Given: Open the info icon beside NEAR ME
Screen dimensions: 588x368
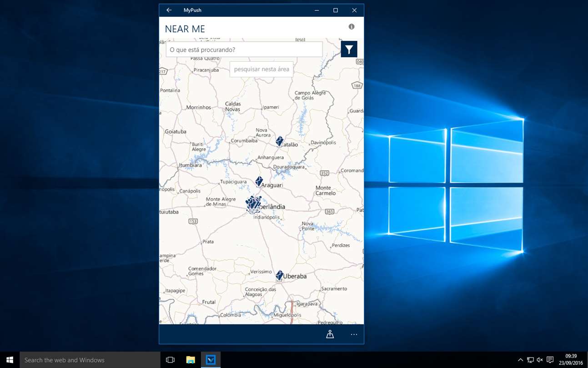Looking at the screenshot, I should 352,27.
